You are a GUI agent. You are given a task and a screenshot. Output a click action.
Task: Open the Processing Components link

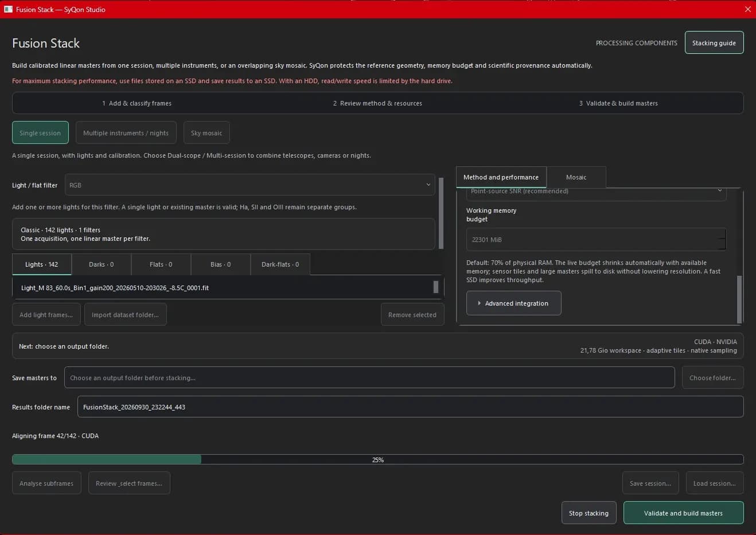pos(636,43)
